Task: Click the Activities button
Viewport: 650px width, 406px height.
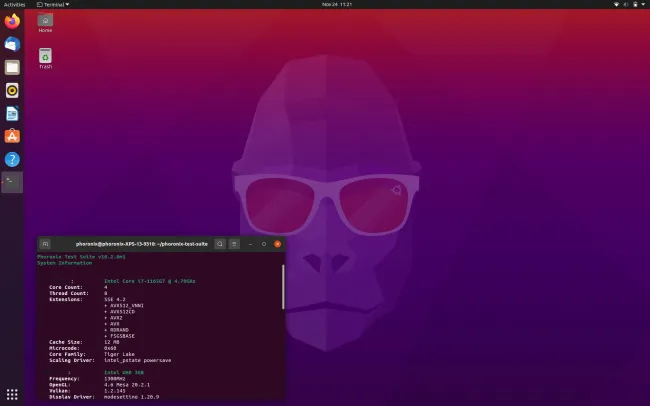Action: 15,4
